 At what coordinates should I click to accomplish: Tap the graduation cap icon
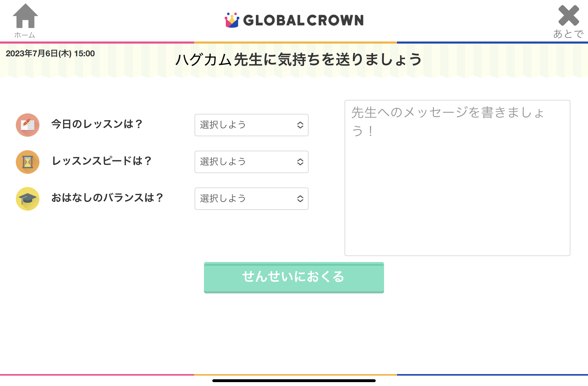point(28,199)
